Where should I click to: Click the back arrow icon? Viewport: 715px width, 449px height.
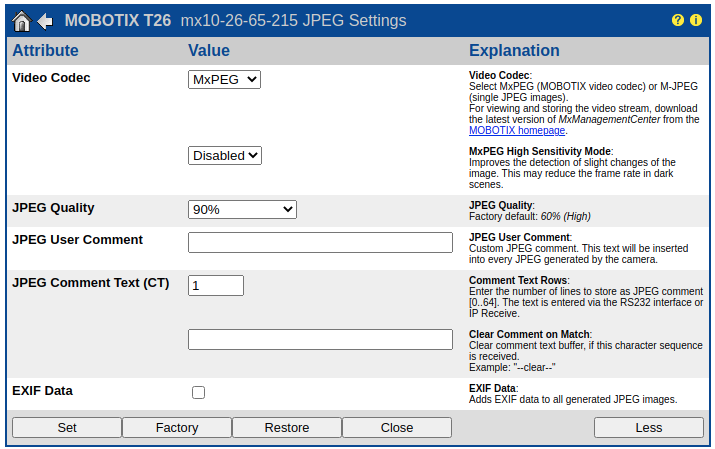[45, 21]
